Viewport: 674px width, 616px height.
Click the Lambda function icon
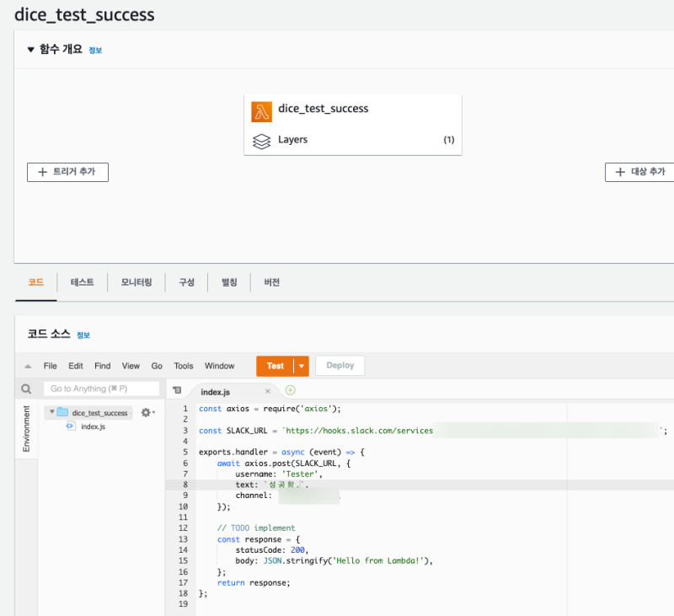262,112
